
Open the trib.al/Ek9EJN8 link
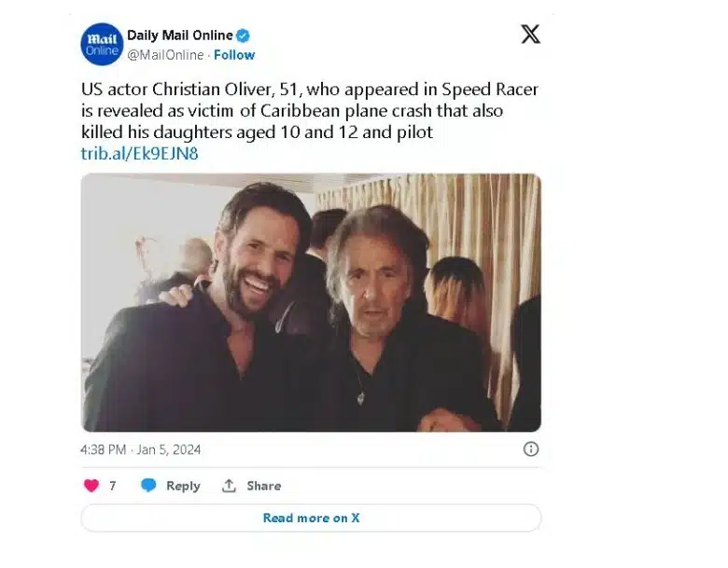tap(140, 153)
